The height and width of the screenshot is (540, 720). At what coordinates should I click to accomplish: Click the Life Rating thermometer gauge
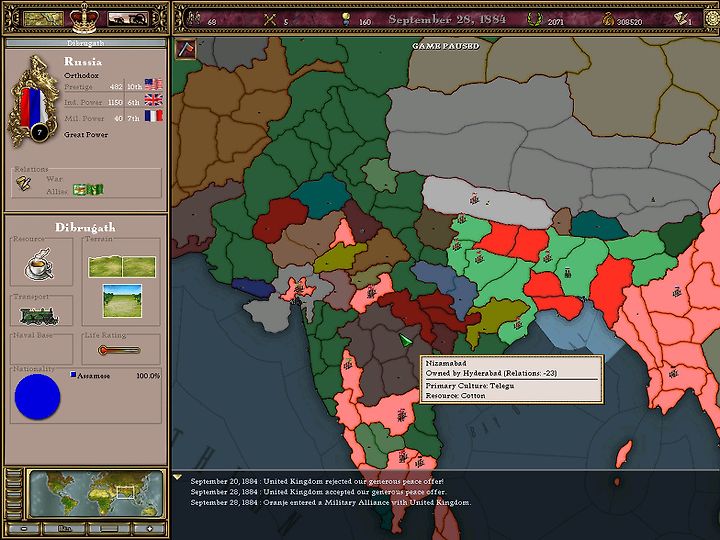pyautogui.click(x=119, y=350)
